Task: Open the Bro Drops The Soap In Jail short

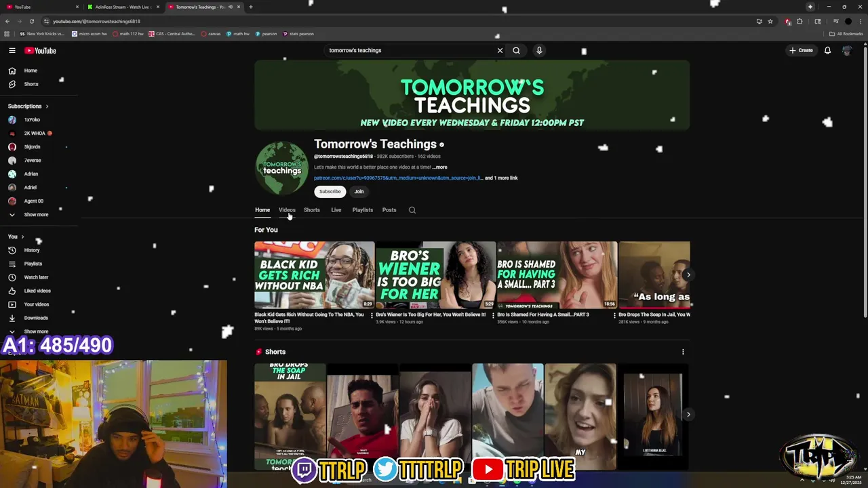Action: click(x=290, y=417)
